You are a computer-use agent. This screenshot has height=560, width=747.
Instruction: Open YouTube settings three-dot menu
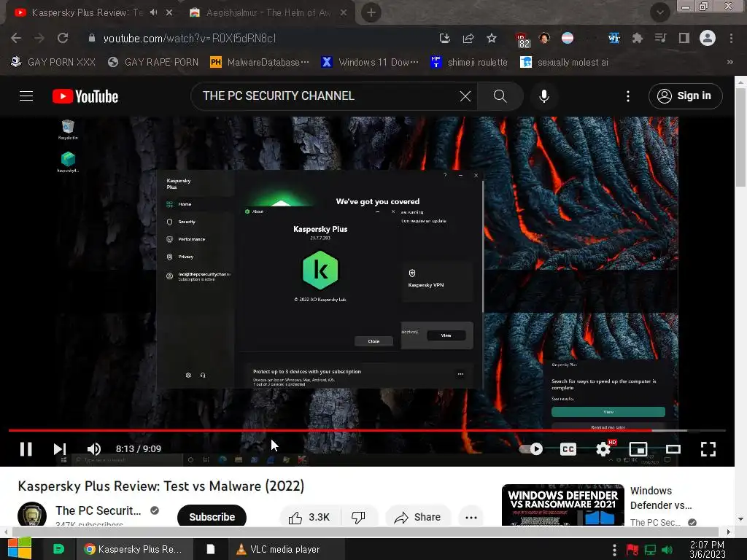[x=628, y=96]
